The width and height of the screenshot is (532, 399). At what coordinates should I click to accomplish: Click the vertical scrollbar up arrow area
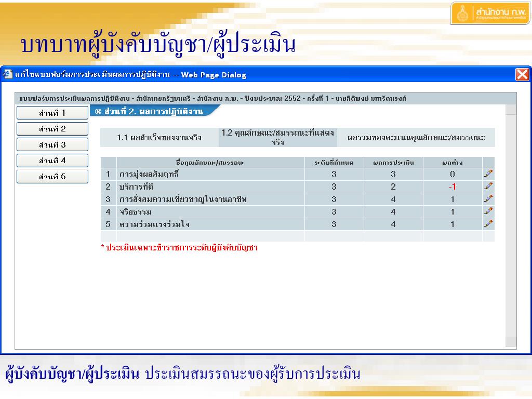tap(511, 110)
